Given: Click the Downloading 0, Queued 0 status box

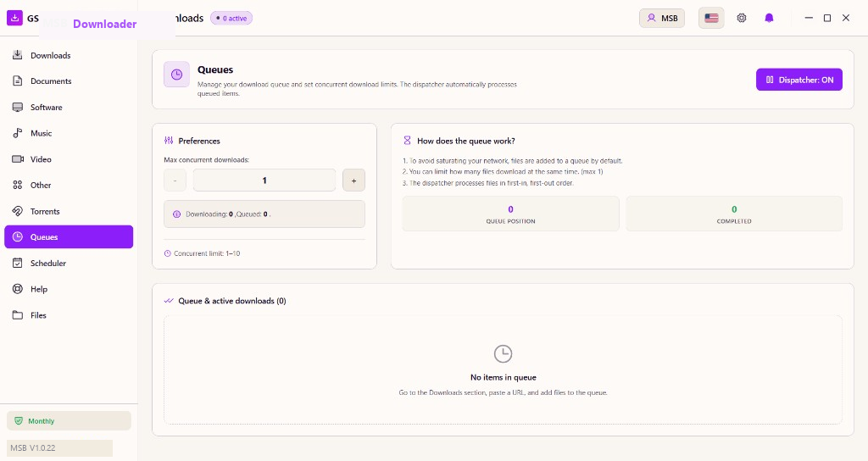Looking at the screenshot, I should (264, 214).
